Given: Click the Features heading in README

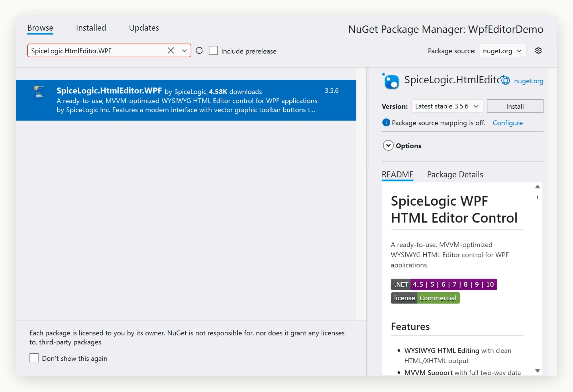Looking at the screenshot, I should [x=410, y=326].
